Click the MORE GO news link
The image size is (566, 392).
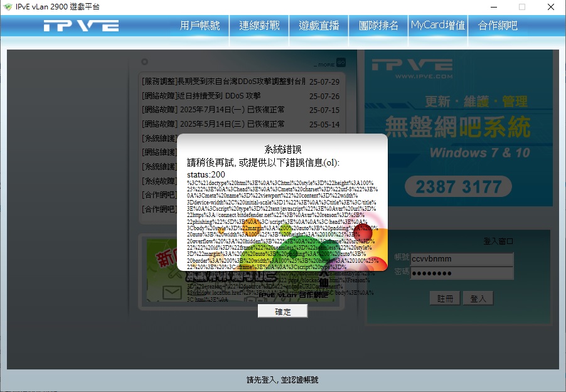(x=330, y=63)
